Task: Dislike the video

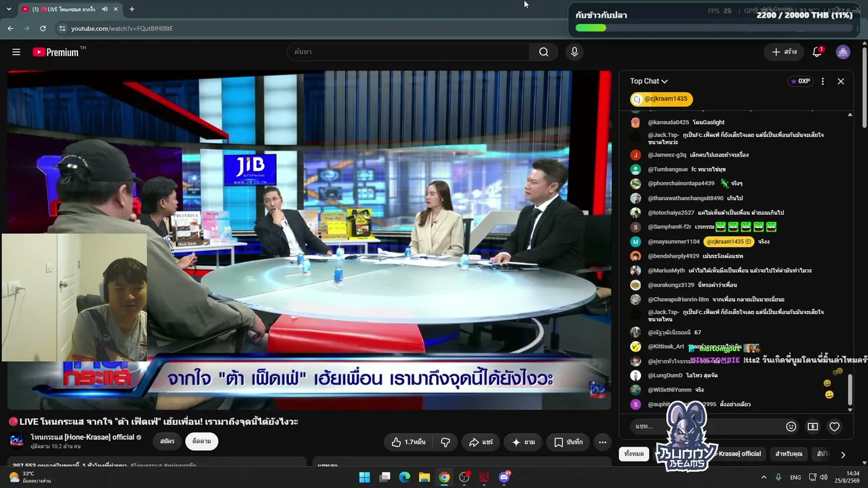Action: pyautogui.click(x=446, y=442)
